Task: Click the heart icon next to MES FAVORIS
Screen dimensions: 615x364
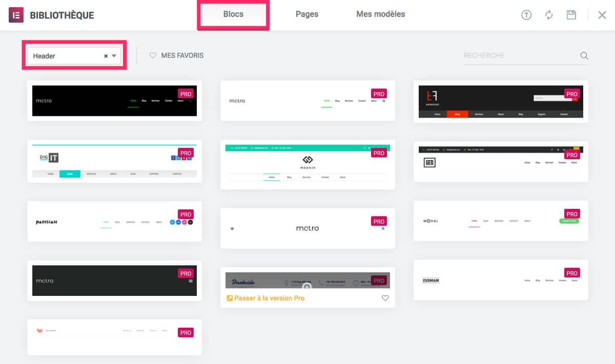Action: pyautogui.click(x=153, y=55)
